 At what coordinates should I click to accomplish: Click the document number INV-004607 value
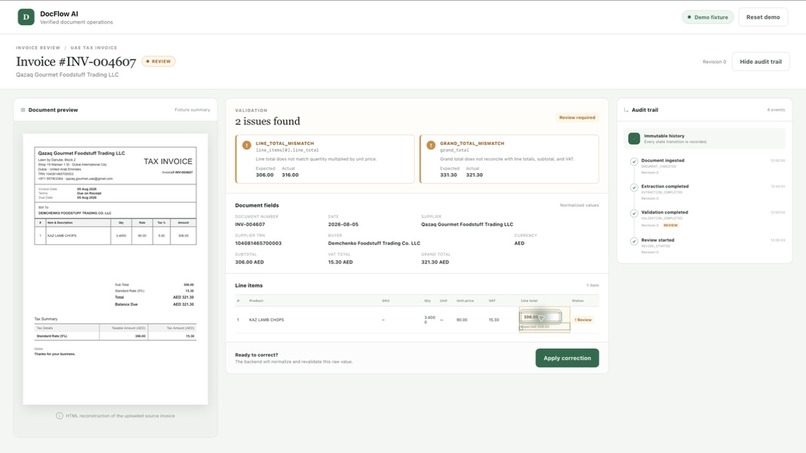[x=250, y=225]
